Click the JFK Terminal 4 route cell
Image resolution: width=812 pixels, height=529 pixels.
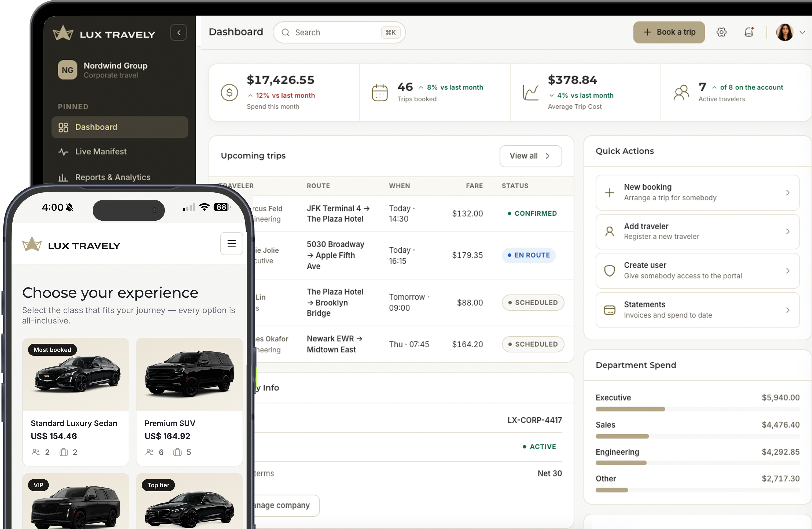point(338,214)
